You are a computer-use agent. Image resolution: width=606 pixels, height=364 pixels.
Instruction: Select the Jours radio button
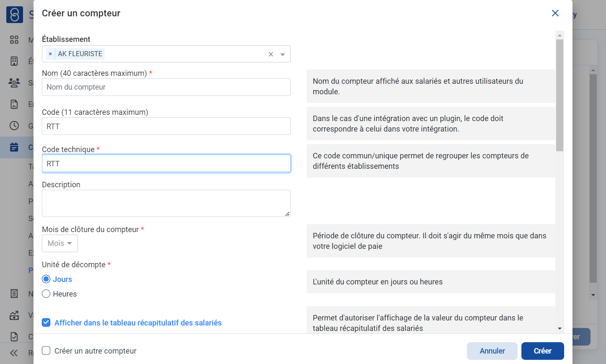pyautogui.click(x=46, y=279)
